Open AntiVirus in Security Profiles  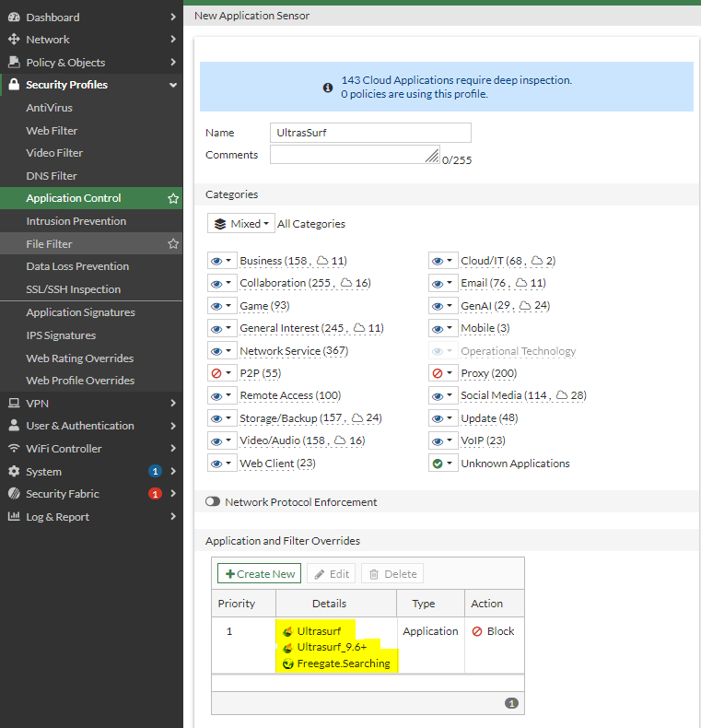click(x=49, y=108)
